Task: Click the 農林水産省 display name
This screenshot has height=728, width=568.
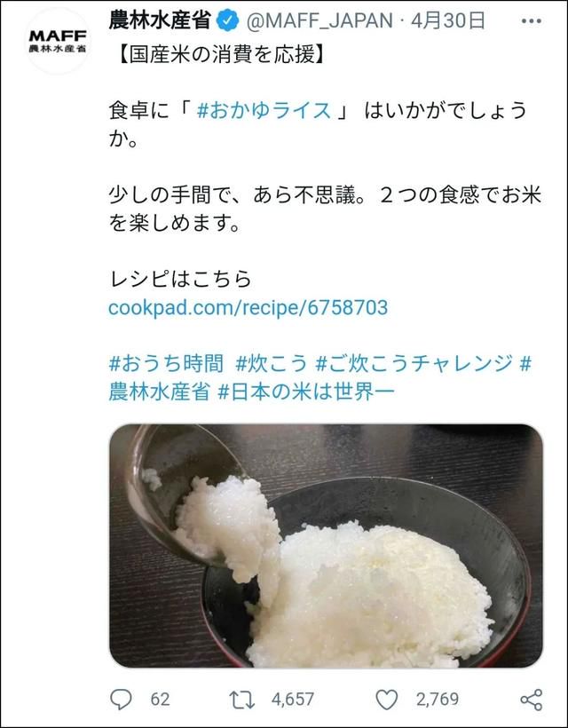Action: pos(160,20)
